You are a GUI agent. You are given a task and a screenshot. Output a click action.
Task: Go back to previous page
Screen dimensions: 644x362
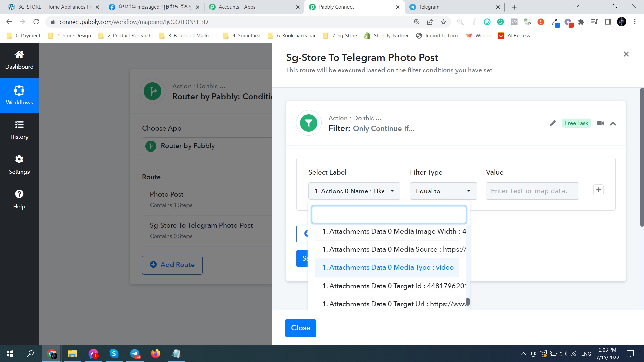coord(9,22)
